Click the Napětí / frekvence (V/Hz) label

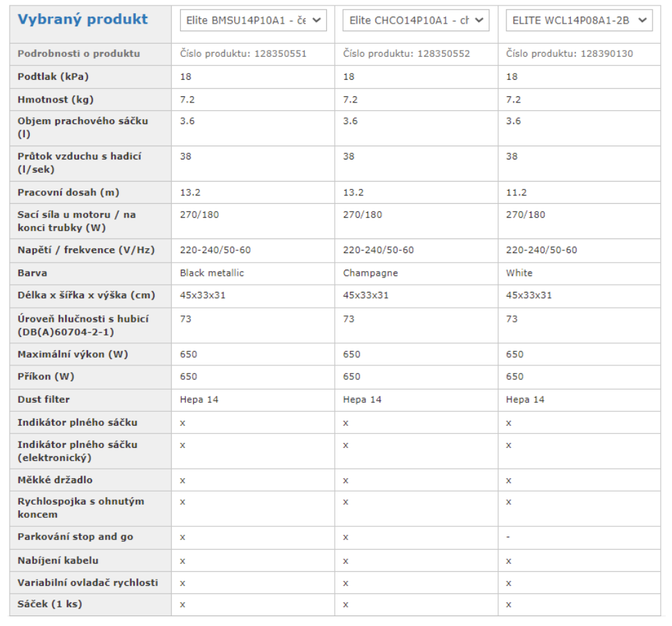tap(86, 250)
